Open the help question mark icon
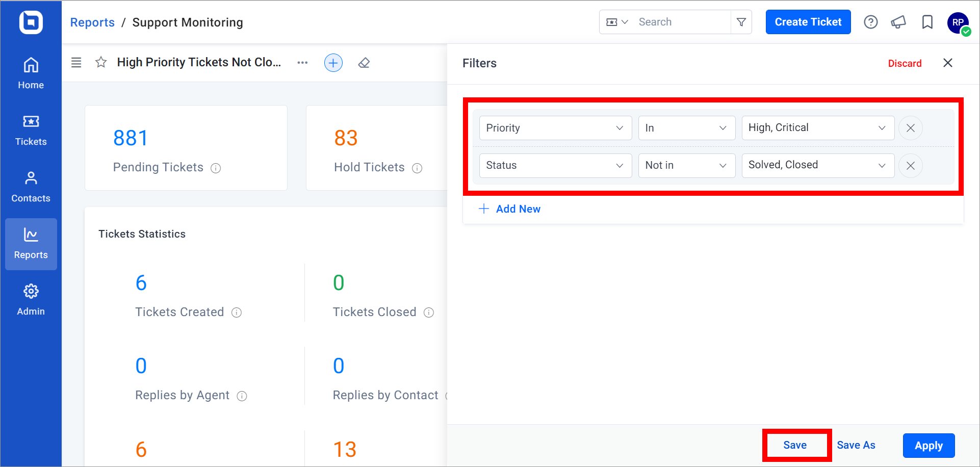This screenshot has height=467, width=980. 871,22
